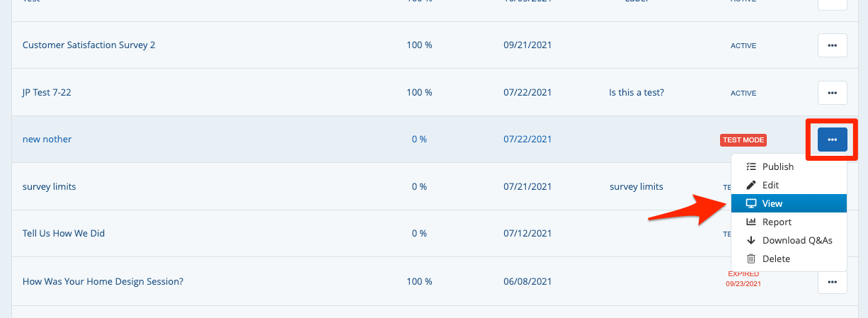
Task: Open the survey limits survey name link
Action: click(49, 187)
